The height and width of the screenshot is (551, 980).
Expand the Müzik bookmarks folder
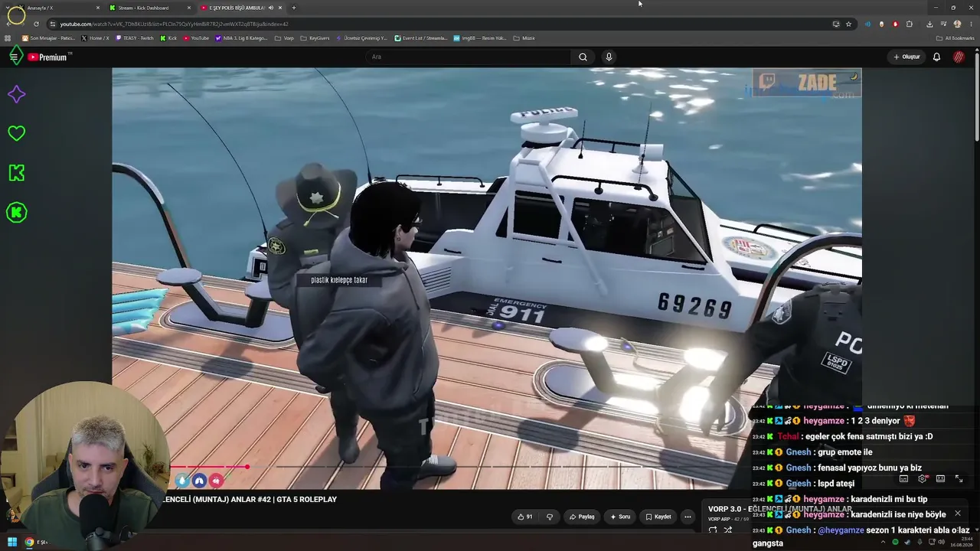point(524,38)
